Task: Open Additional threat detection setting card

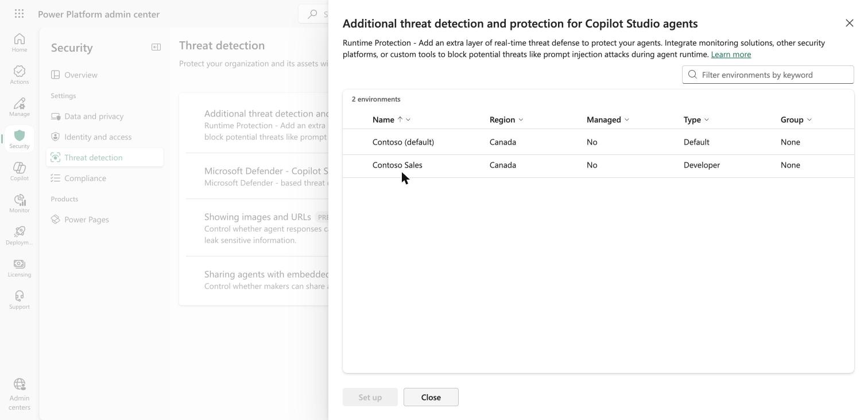Action: [x=257, y=125]
